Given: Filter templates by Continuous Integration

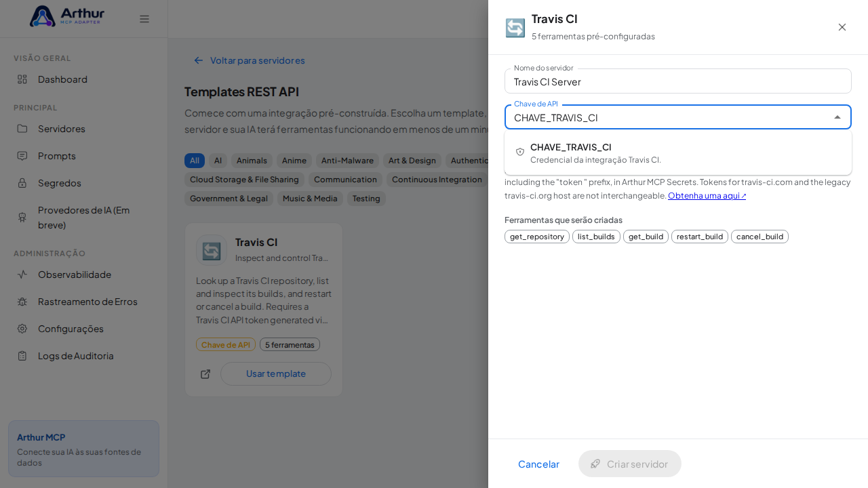Looking at the screenshot, I should click(x=437, y=180).
